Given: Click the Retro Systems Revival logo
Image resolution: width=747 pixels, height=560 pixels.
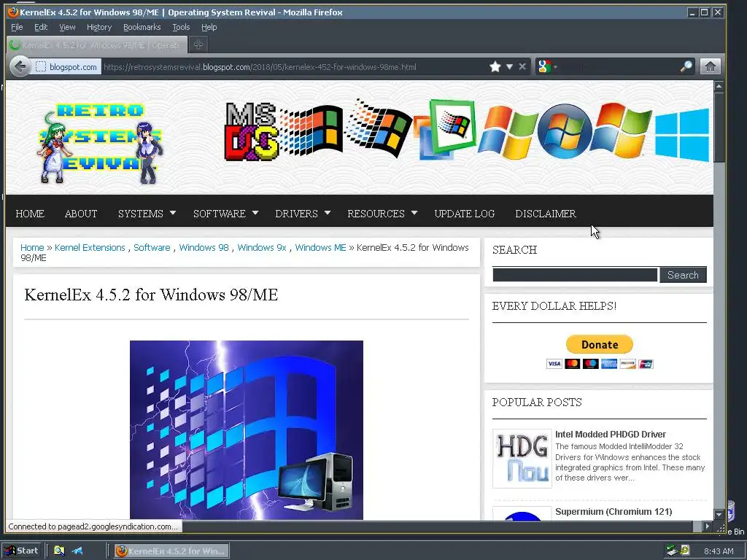Looking at the screenshot, I should click(x=100, y=144).
